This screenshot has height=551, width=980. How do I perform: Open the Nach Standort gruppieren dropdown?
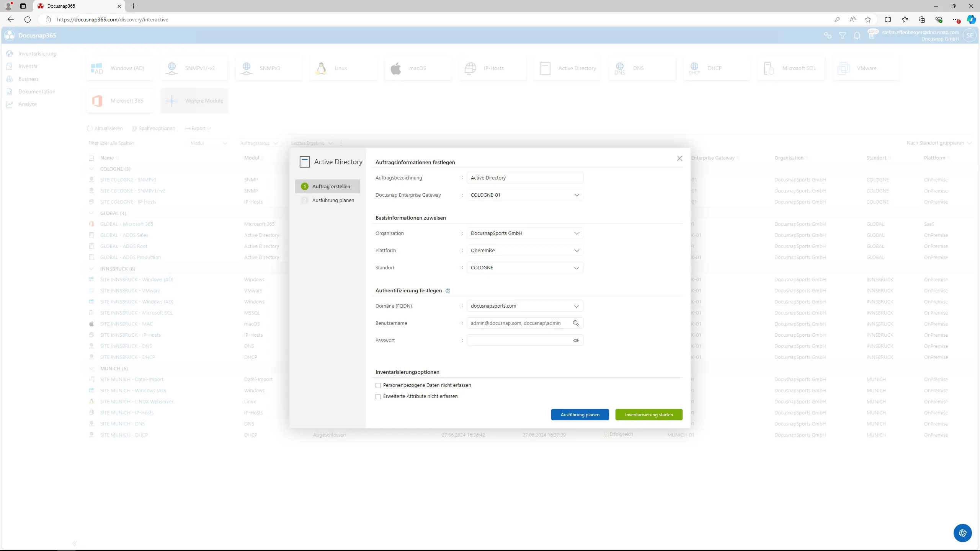[939, 143]
